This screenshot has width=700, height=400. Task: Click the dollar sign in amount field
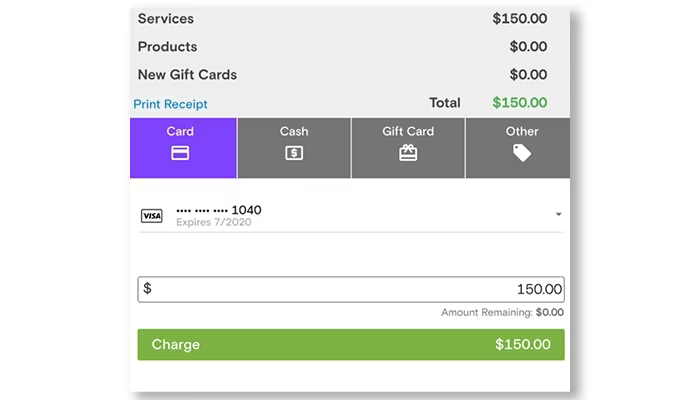click(x=147, y=288)
